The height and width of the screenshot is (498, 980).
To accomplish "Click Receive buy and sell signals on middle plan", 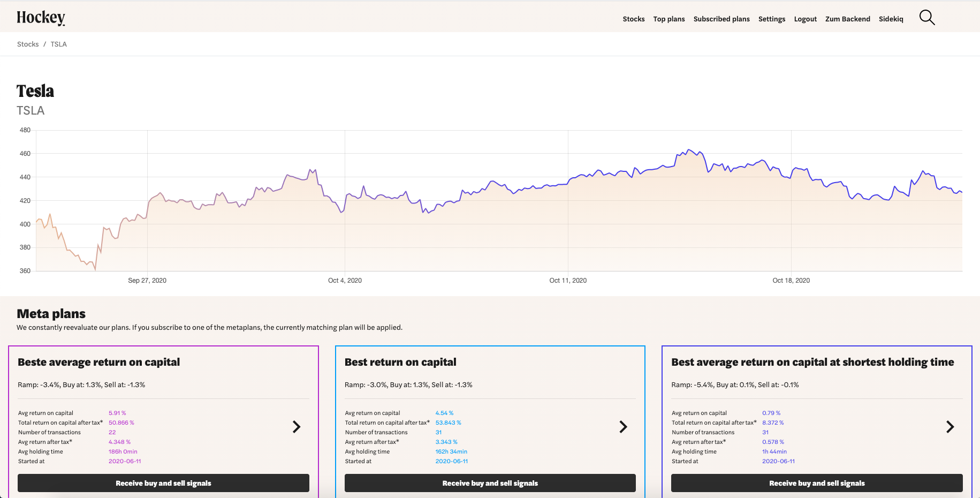I will click(490, 482).
